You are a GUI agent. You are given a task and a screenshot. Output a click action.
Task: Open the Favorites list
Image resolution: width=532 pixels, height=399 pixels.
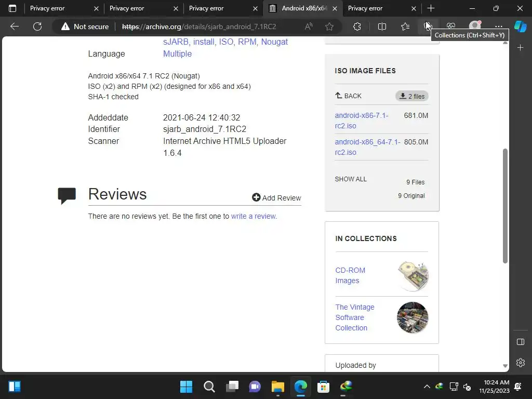point(405,26)
